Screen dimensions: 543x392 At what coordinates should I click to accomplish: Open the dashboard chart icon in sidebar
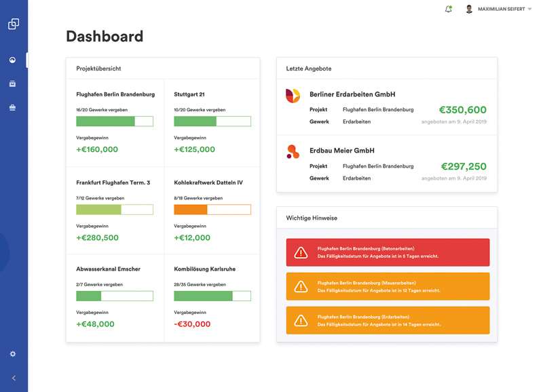13,60
